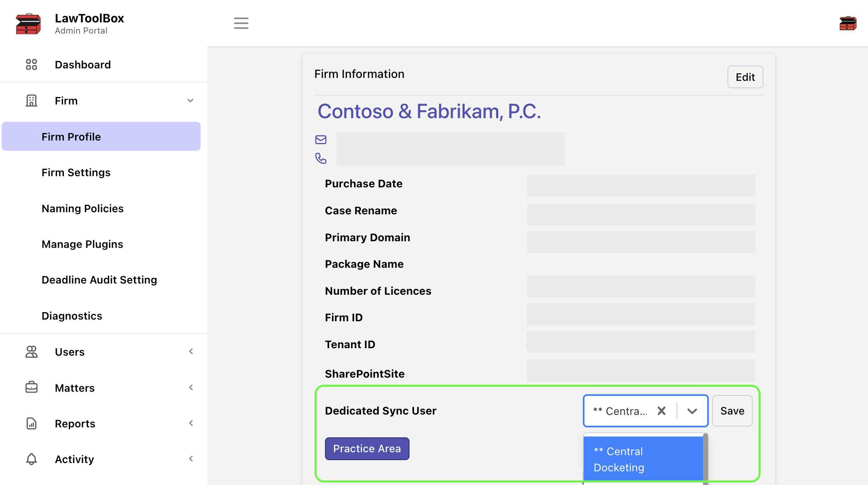
Task: Expand the Reports section chevron
Action: 191,423
